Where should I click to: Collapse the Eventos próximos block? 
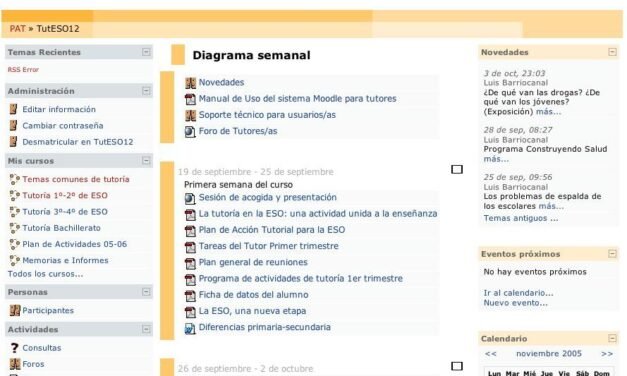coord(612,254)
